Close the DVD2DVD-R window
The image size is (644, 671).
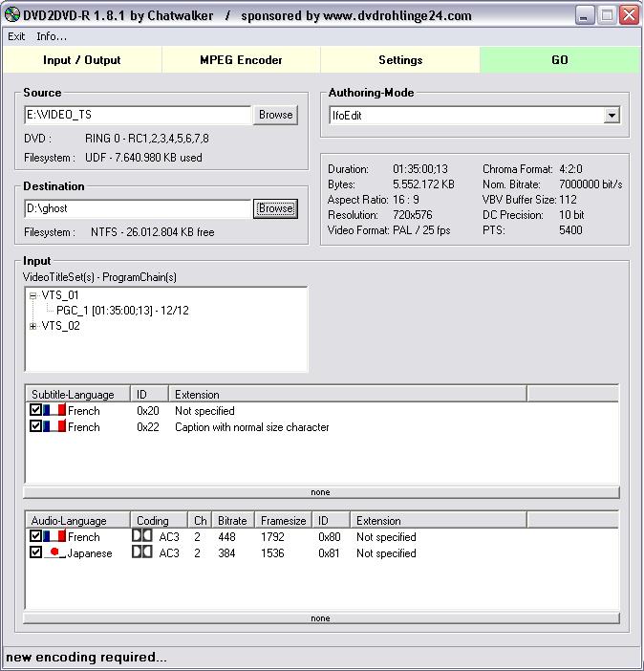630,15
